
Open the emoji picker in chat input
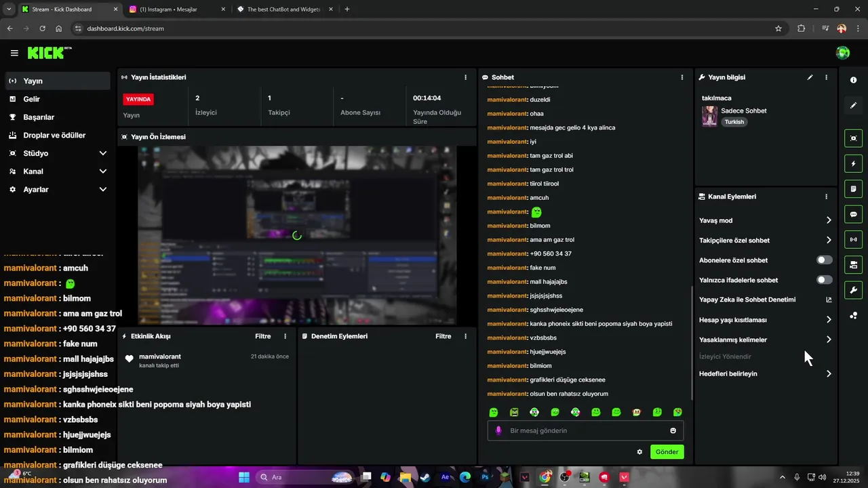click(673, 430)
